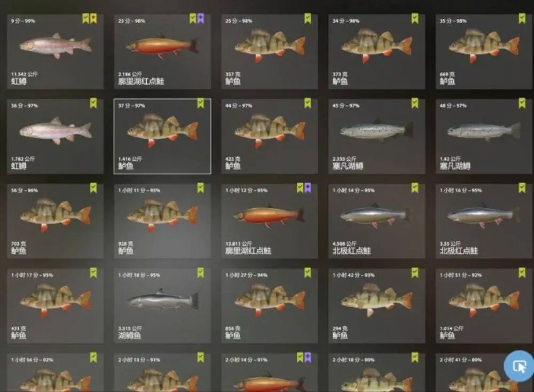Select the 11.542 公斤 虹鳟 fish card
This screenshot has height=392, width=534.
55,51
